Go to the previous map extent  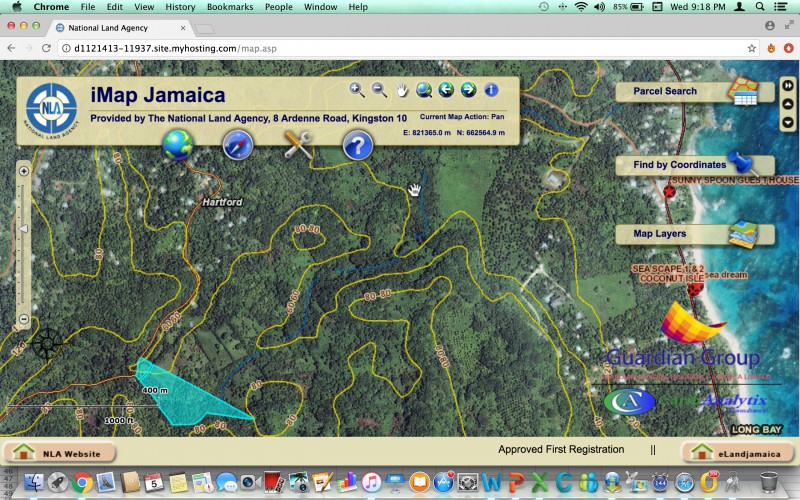tap(446, 90)
